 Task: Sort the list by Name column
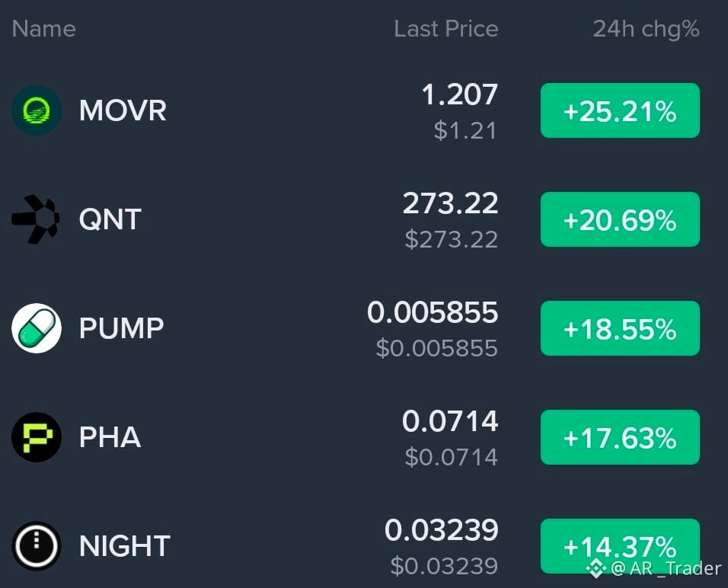43,29
